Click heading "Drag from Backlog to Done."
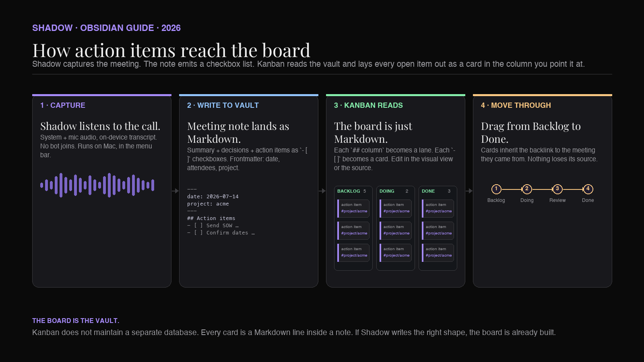This screenshot has height=362, width=644. point(531,133)
